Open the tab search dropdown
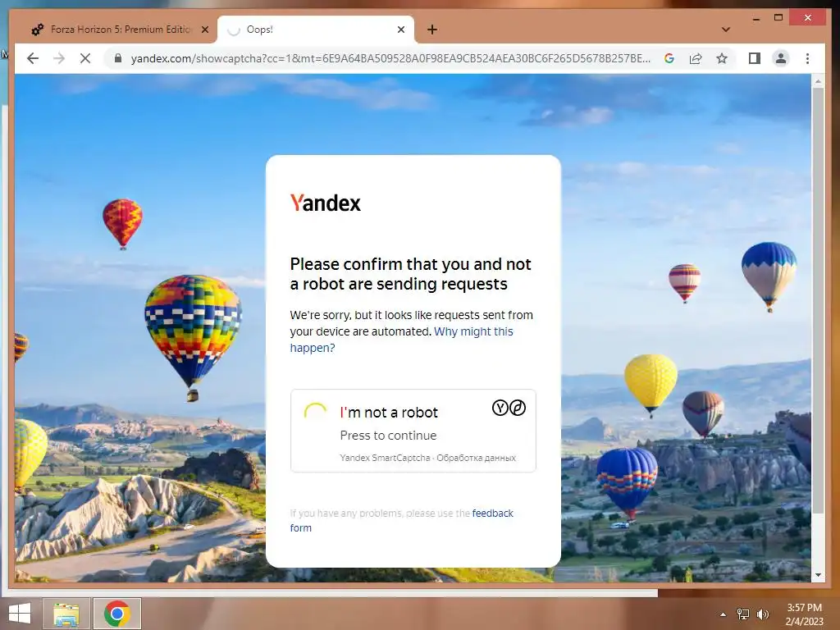840x630 pixels. [726, 30]
